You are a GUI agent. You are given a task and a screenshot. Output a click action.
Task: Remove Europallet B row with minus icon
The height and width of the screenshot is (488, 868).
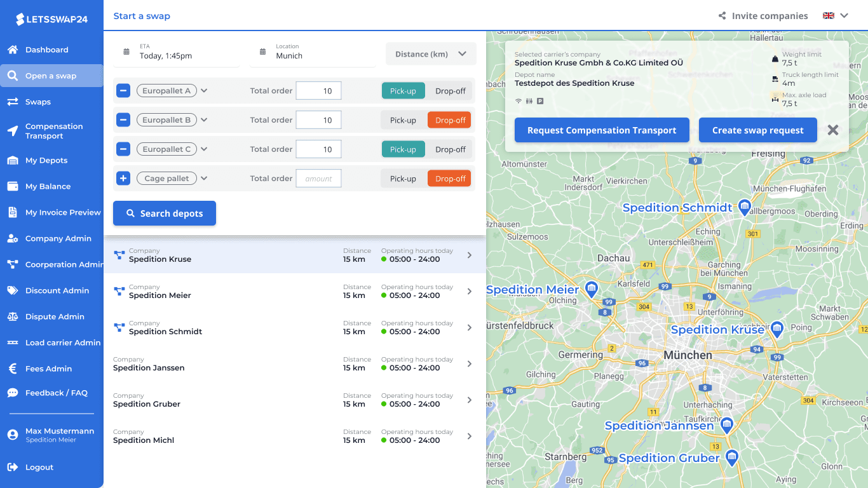124,120
